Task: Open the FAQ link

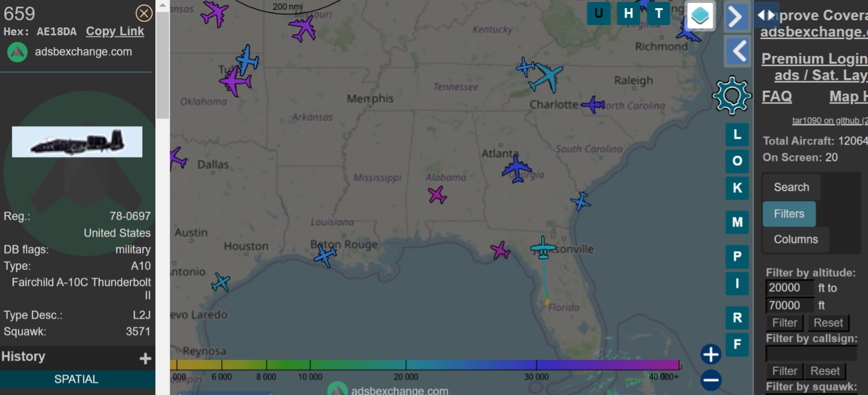Action: (x=777, y=97)
